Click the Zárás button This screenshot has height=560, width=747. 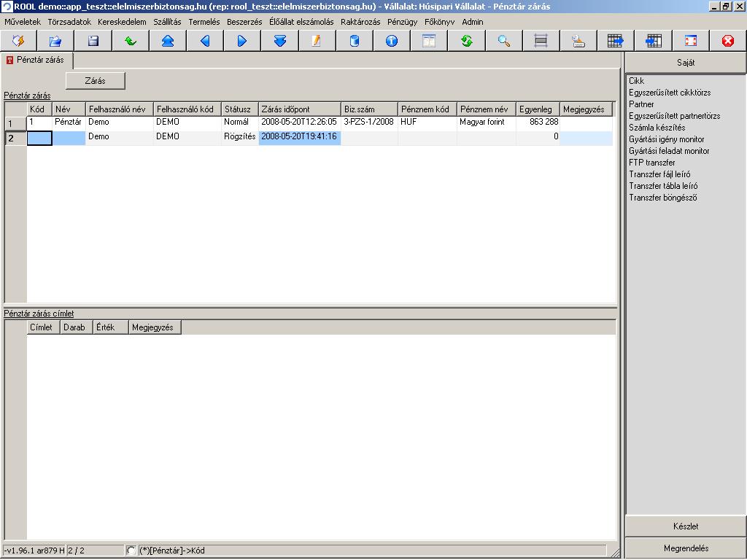point(96,81)
